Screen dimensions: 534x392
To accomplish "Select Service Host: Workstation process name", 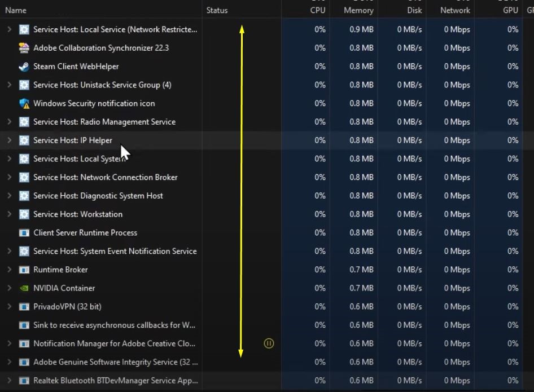I will (x=78, y=214).
